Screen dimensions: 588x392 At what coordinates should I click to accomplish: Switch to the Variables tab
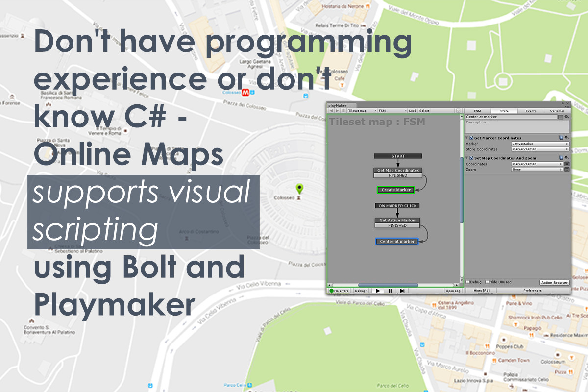pos(557,111)
